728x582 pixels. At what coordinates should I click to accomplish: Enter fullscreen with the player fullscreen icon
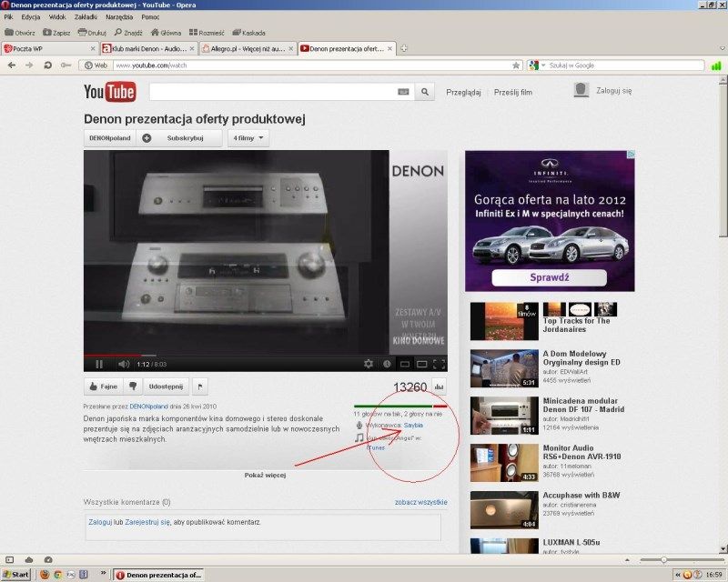440,365
